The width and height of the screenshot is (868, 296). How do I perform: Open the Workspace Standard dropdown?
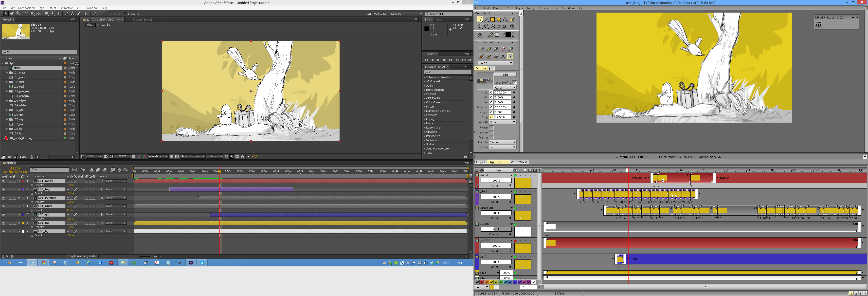click(406, 14)
